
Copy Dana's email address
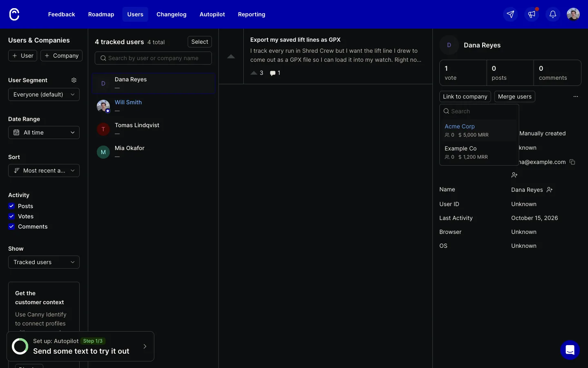point(572,162)
